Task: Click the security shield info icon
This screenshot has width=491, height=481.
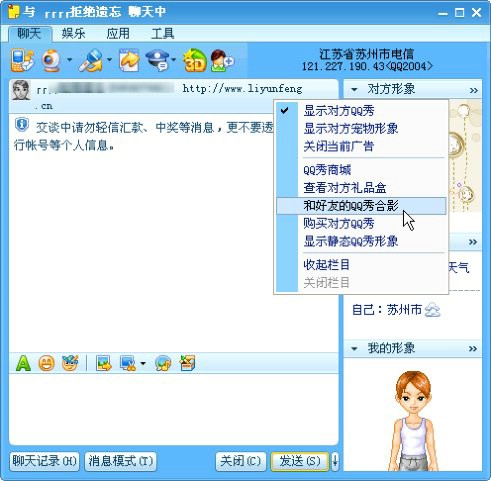Action: click(x=22, y=125)
